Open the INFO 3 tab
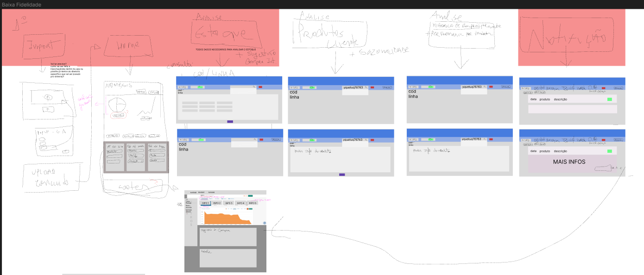 228,203
